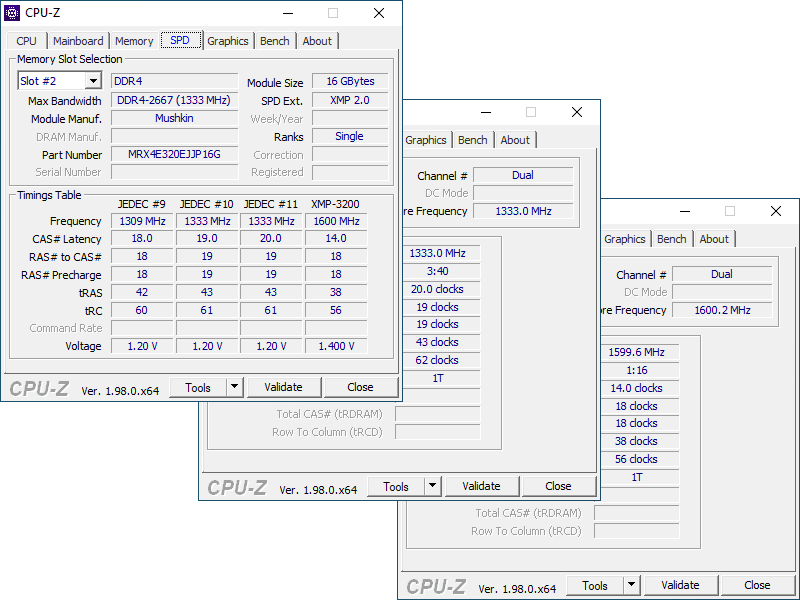Click Close button in middle window

point(558,486)
